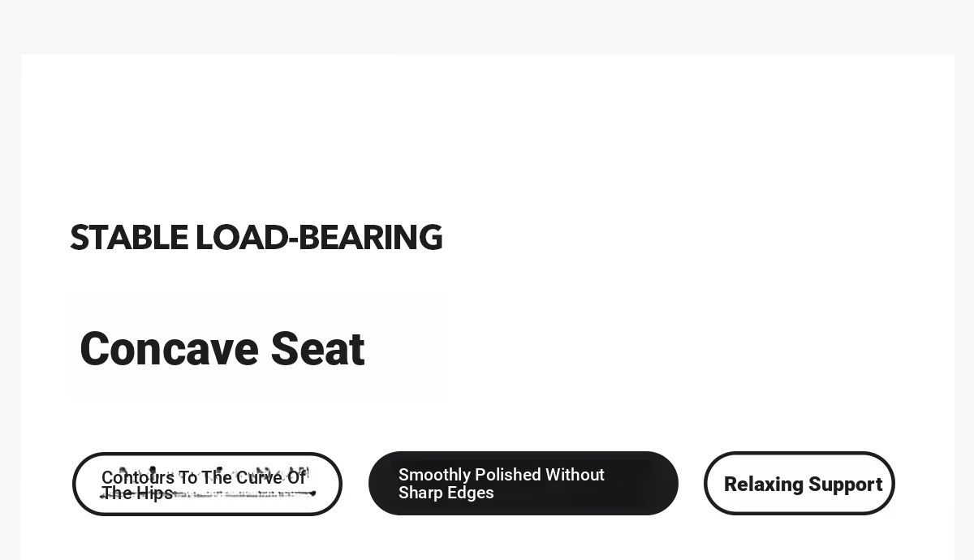The height and width of the screenshot is (560, 974).
Task: Click the word Seat in the title
Action: pos(317,349)
